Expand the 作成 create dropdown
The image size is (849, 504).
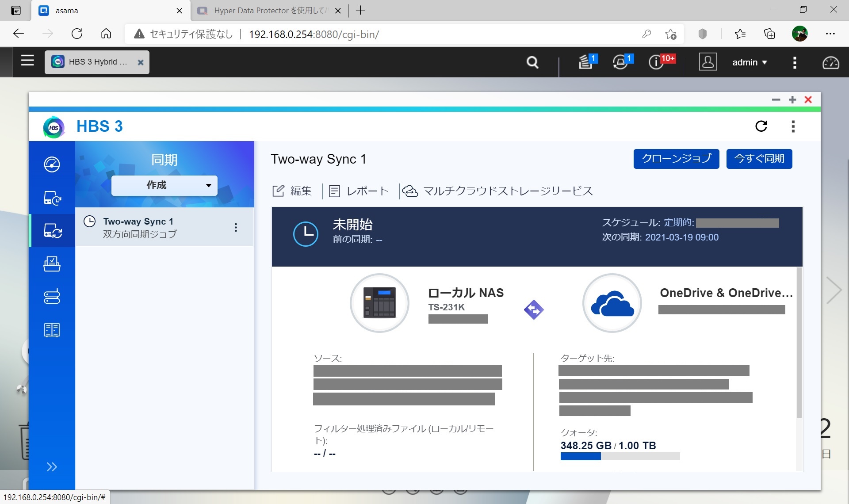click(164, 185)
